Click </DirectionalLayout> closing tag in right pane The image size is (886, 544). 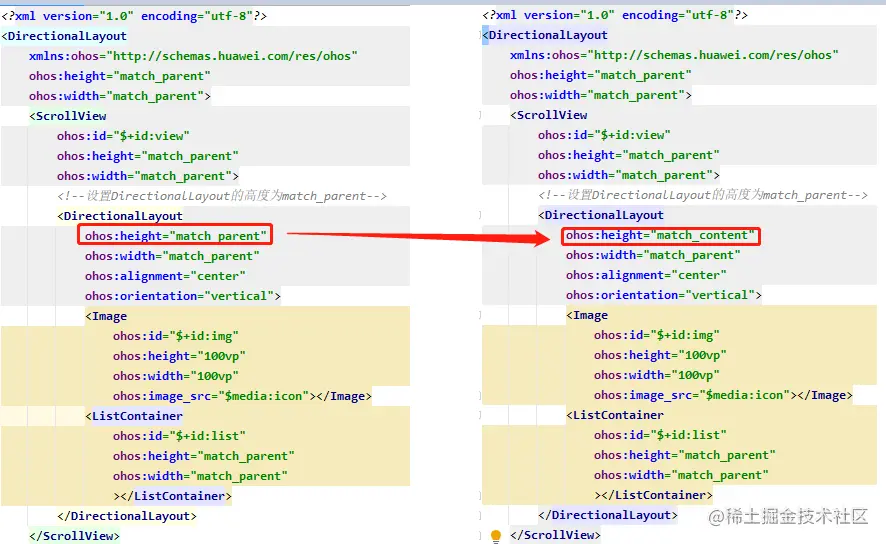pyautogui.click(x=608, y=515)
